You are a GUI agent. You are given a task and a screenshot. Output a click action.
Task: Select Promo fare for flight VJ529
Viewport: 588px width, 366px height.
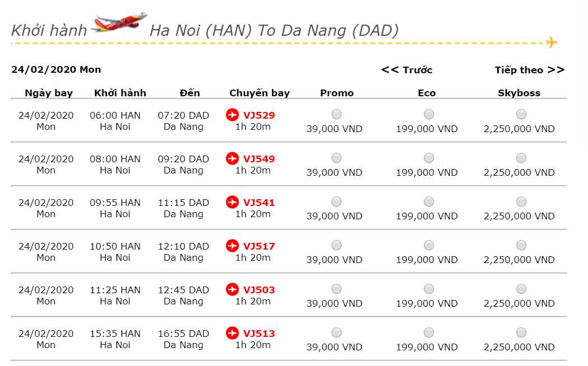[337, 114]
